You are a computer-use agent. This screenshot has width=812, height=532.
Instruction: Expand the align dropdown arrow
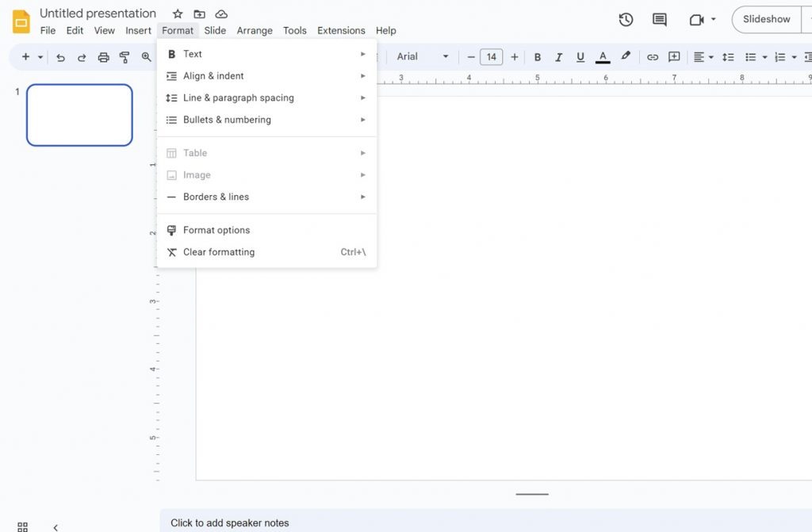pos(711,57)
